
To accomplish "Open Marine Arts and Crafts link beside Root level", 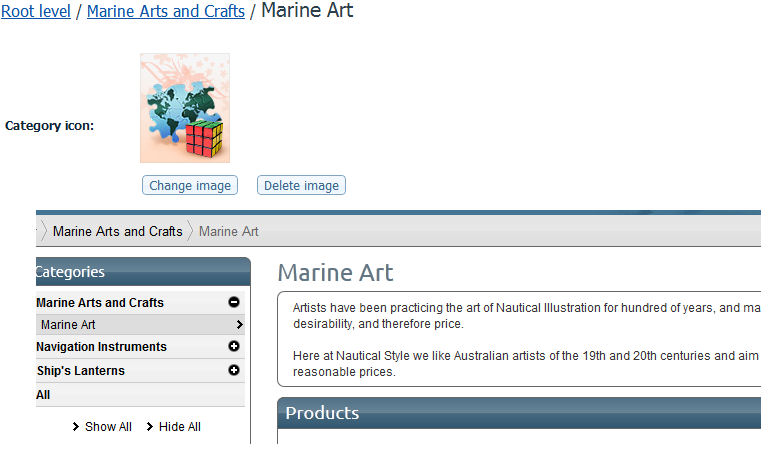I will 166,11.
